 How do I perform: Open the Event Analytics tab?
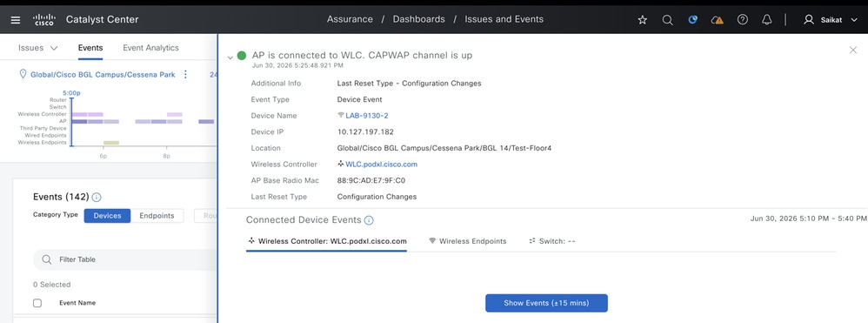click(x=150, y=48)
